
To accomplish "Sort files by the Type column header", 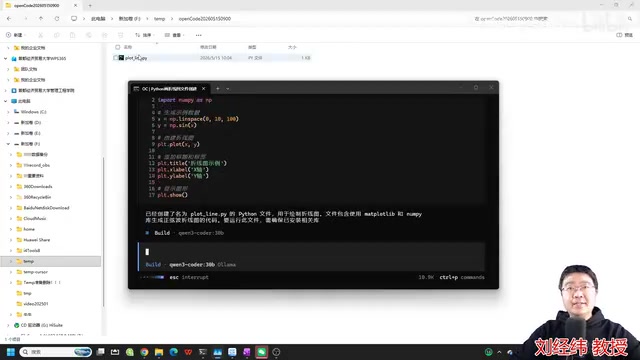I will pyautogui.click(x=252, y=47).
